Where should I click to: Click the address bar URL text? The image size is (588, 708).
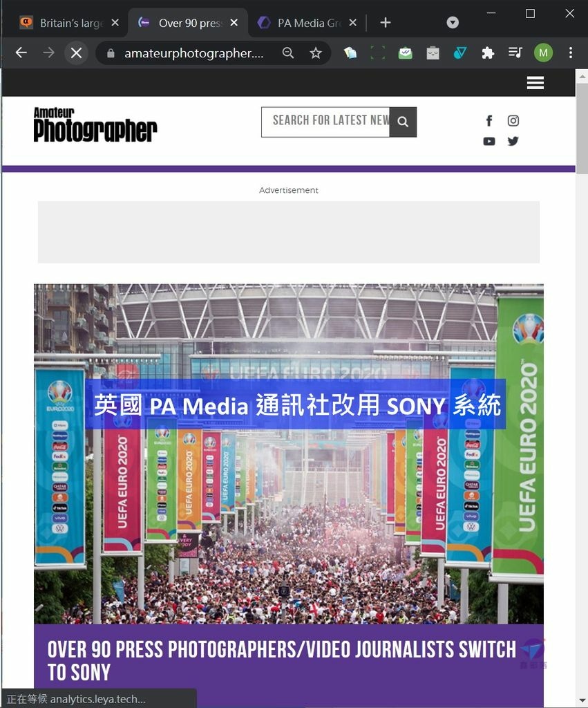pyautogui.click(x=194, y=53)
